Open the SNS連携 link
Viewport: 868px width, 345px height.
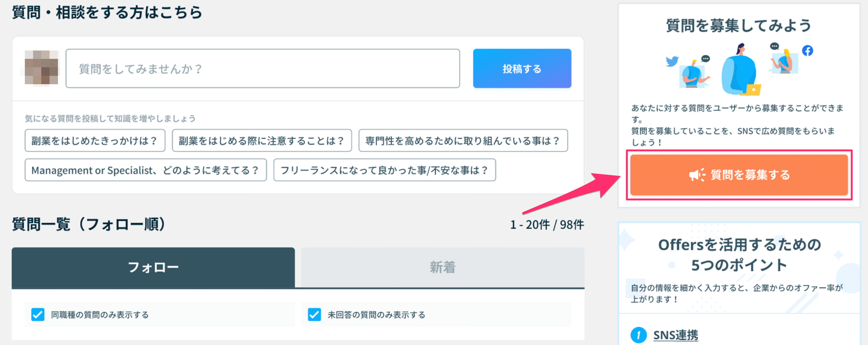pyautogui.click(x=675, y=335)
